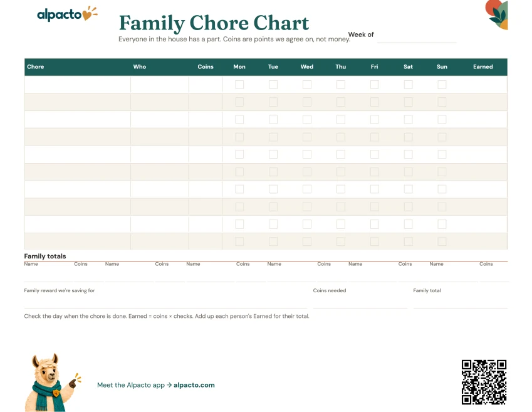
Task: Click the 'Tue' column header
Action: coord(273,66)
